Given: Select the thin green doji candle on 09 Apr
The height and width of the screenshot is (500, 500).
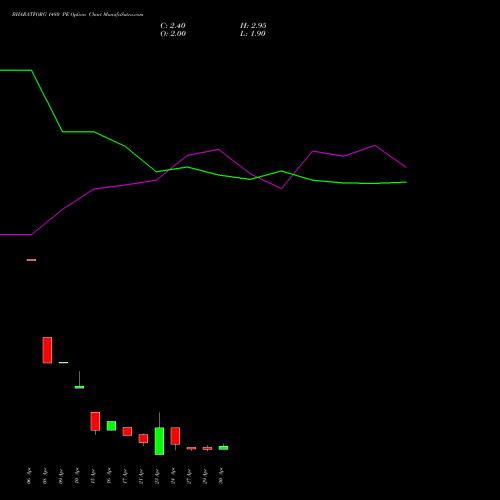Looking at the screenshot, I should pos(63,362).
